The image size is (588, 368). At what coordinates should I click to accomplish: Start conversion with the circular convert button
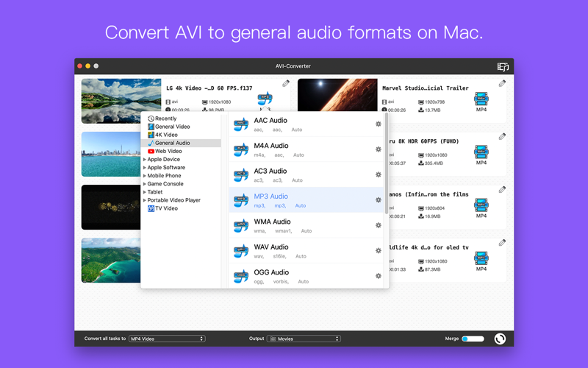click(x=500, y=339)
